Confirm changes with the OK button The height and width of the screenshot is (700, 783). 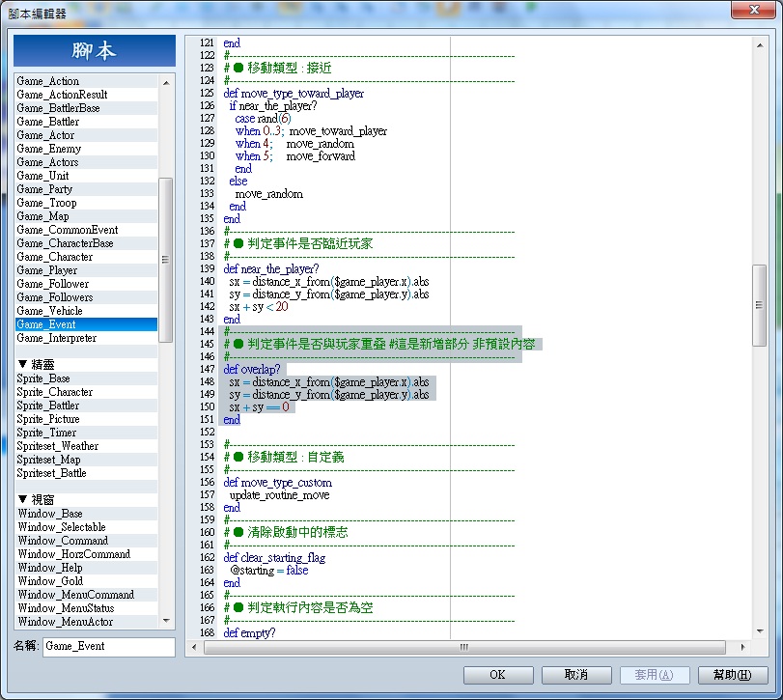[x=498, y=675]
